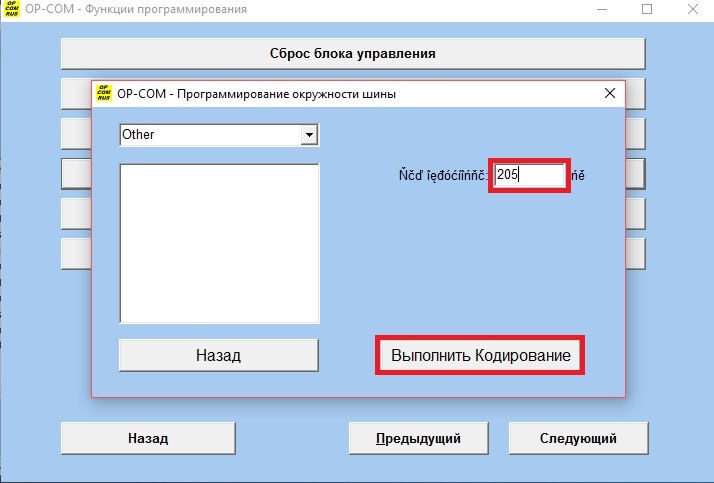This screenshot has height=483, width=714.
Task: Open the Other tire type dropdown
Action: (x=219, y=135)
